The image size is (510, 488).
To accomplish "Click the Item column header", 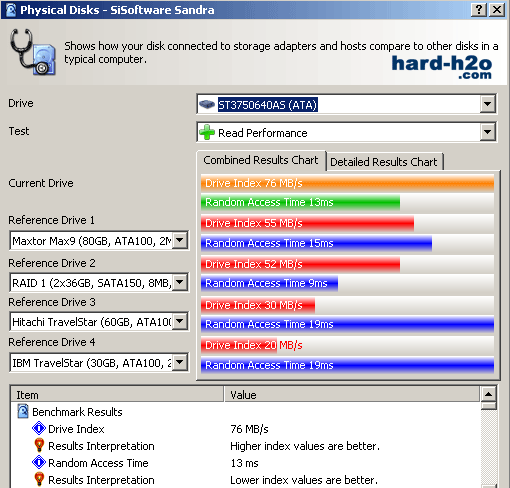I will coord(117,395).
